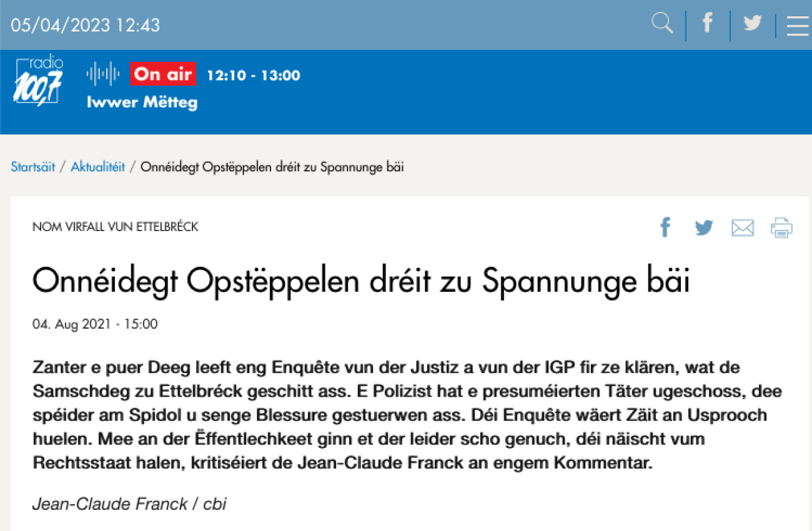The image size is (812, 531).
Task: Click the Onnéidegt Opstëppelen headline
Action: (x=361, y=282)
